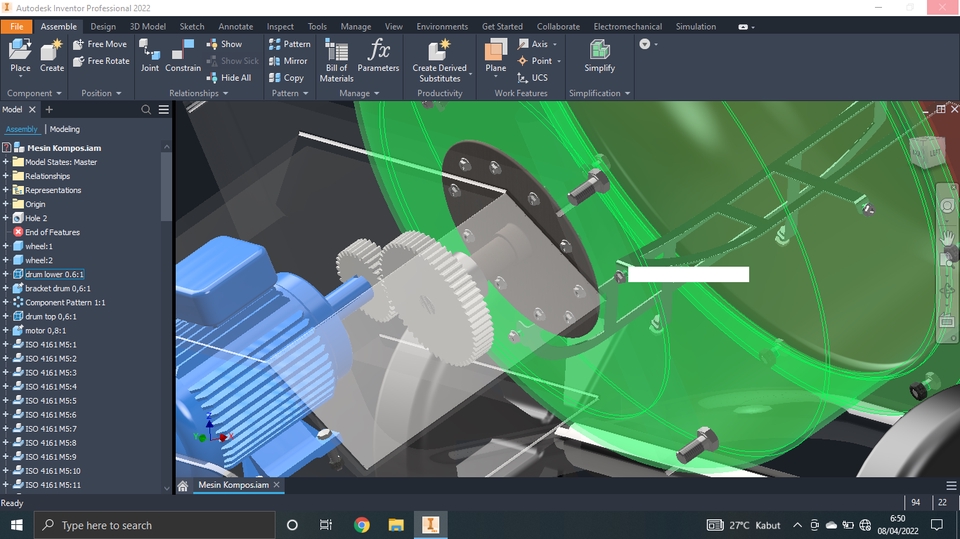Add a new browser panel tab
Viewport: 960px width, 539px height.
(49, 110)
